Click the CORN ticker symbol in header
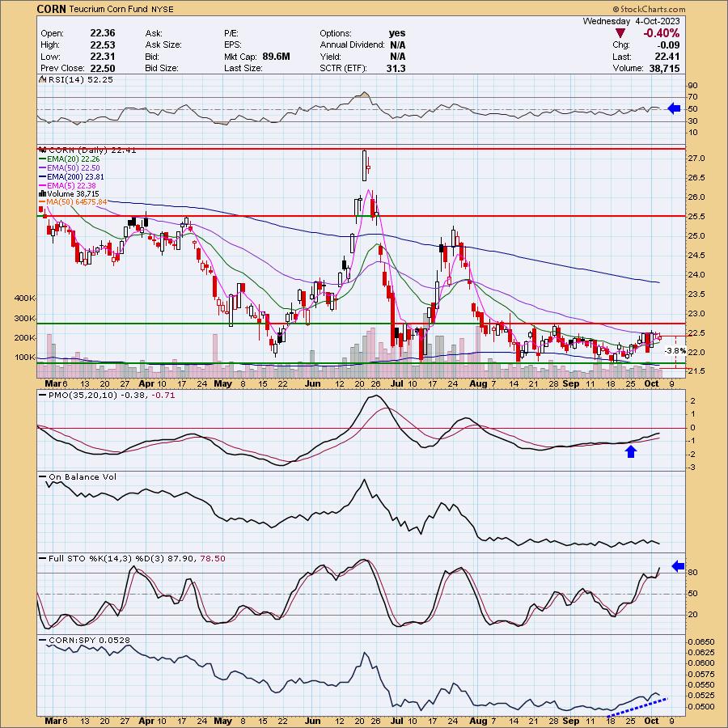 click(52, 9)
